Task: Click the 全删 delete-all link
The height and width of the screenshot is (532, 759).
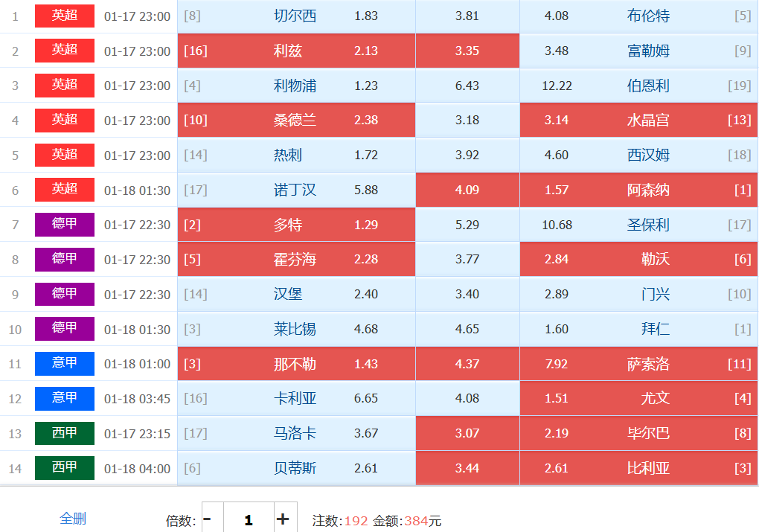Action: click(x=73, y=519)
